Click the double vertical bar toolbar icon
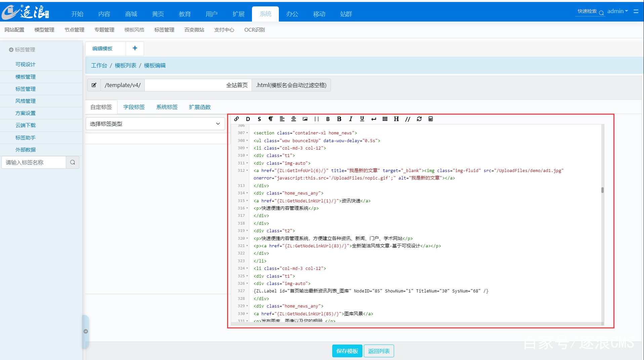The height and width of the screenshot is (360, 644). point(316,119)
